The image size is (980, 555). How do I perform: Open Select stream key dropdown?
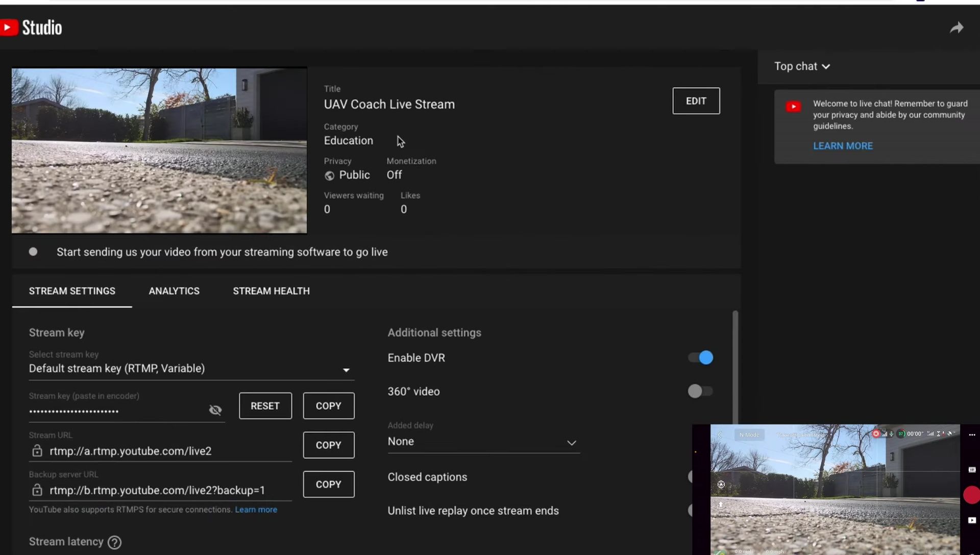tap(191, 369)
